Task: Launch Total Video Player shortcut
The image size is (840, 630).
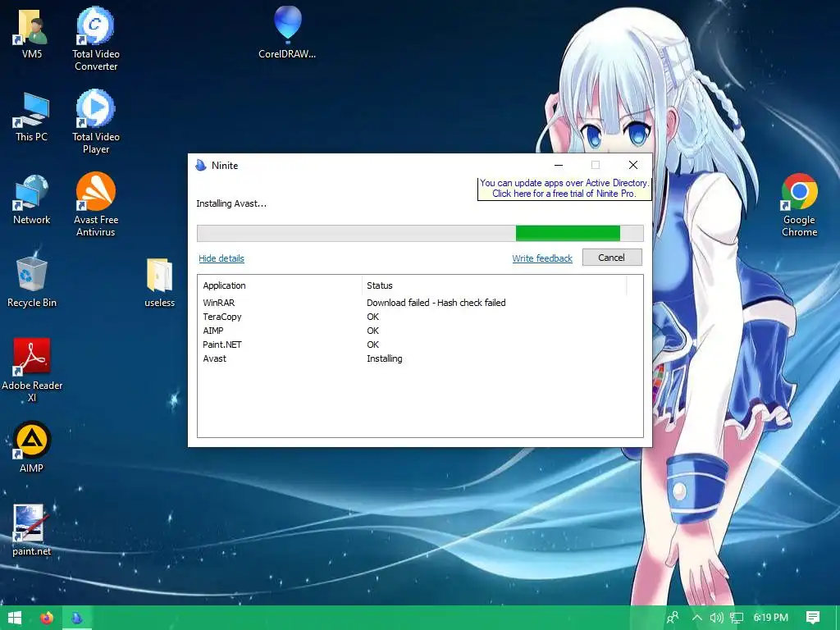Action: tap(96, 122)
